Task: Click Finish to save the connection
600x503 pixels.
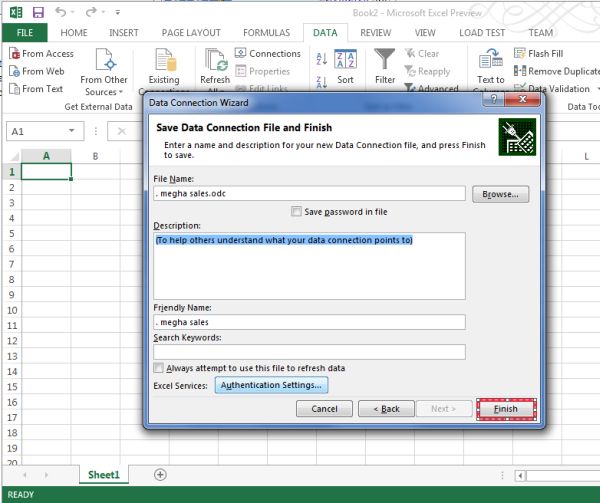Action: [x=506, y=409]
